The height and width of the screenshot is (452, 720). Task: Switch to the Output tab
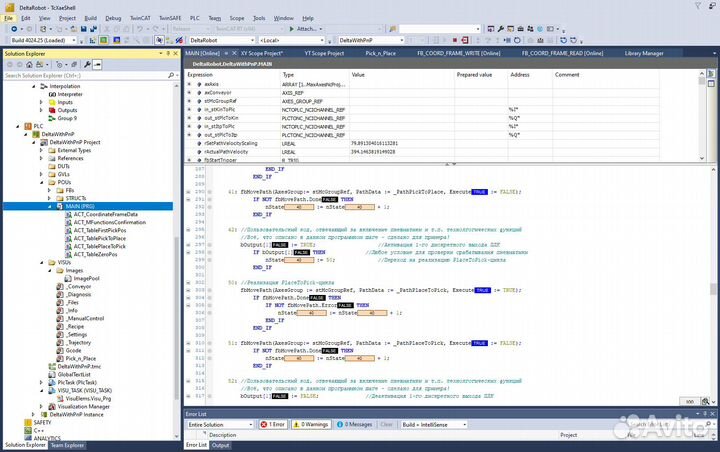pos(223,446)
